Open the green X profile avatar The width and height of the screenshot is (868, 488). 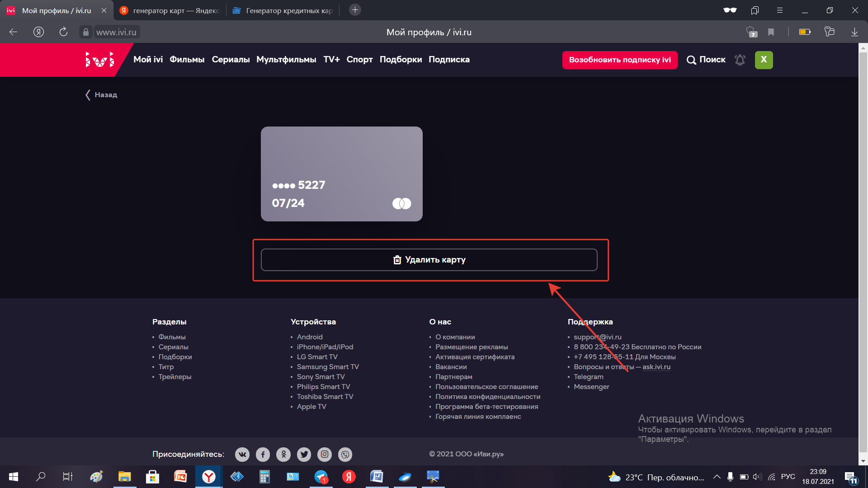click(x=764, y=60)
